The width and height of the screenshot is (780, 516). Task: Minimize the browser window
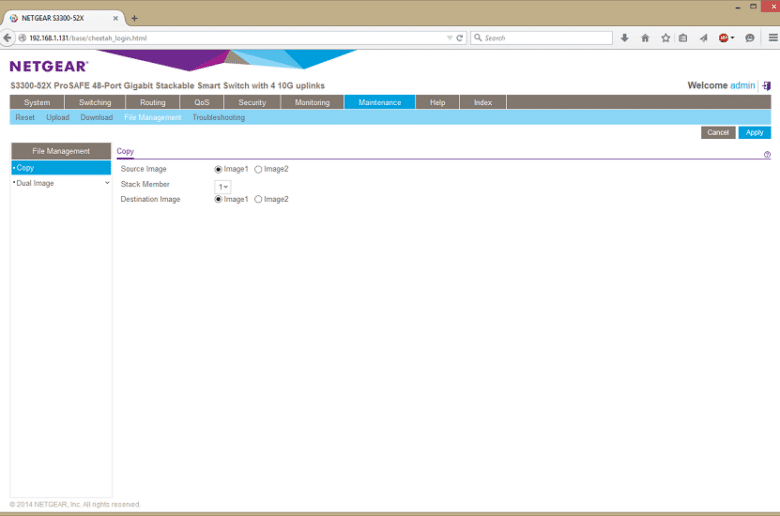tap(738, 7)
